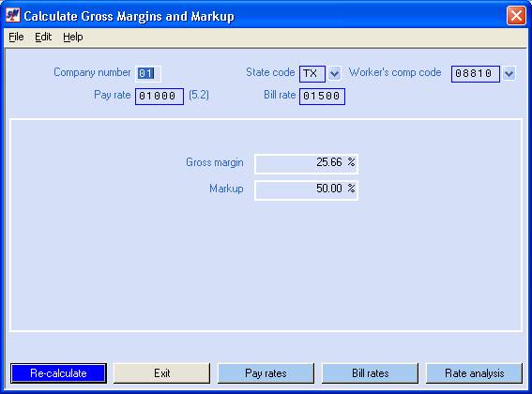Click the application icon in title bar
532x394 pixels.
(13, 15)
